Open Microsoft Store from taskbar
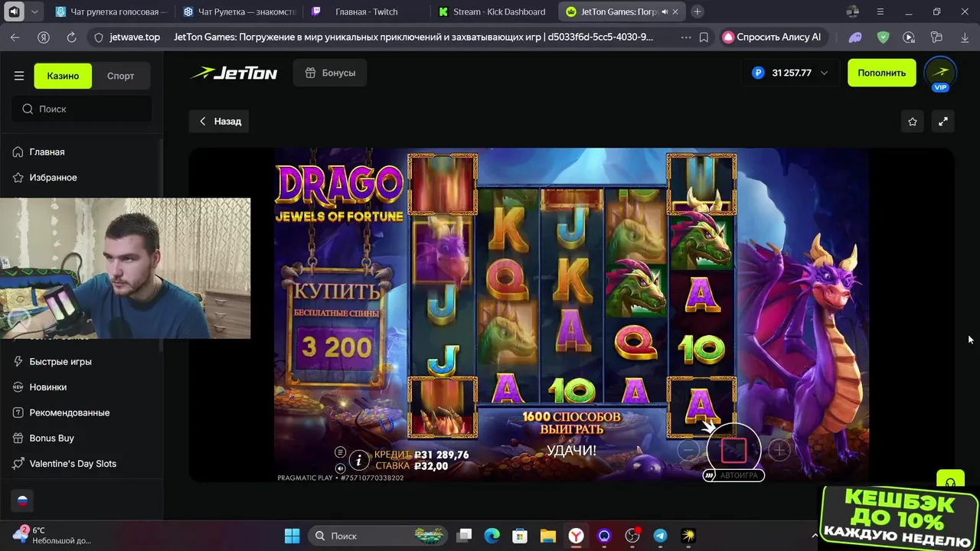This screenshot has height=551, width=980. click(520, 536)
